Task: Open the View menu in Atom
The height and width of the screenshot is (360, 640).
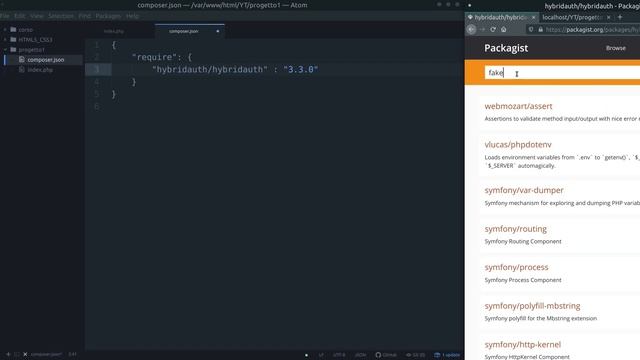Action: [x=36, y=16]
